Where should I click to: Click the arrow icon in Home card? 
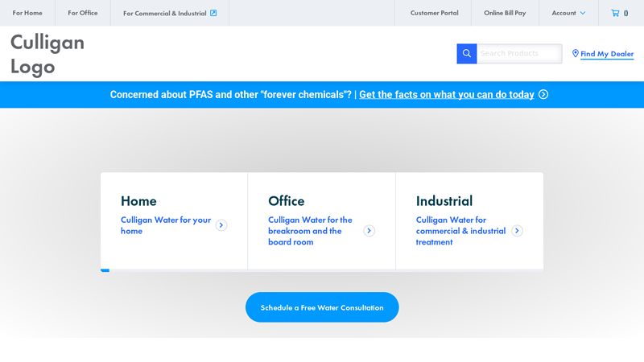coord(221,225)
